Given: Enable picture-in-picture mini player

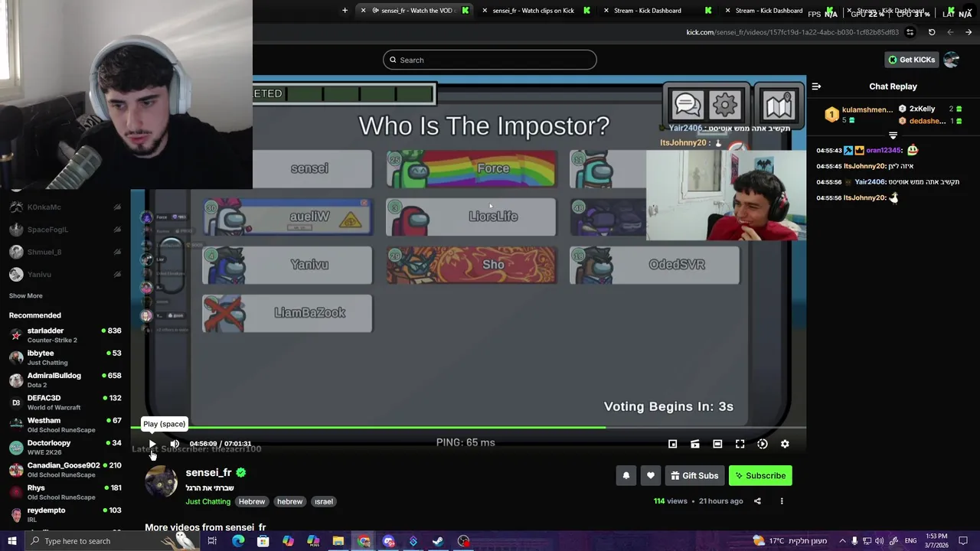Looking at the screenshot, I should pyautogui.click(x=672, y=444).
